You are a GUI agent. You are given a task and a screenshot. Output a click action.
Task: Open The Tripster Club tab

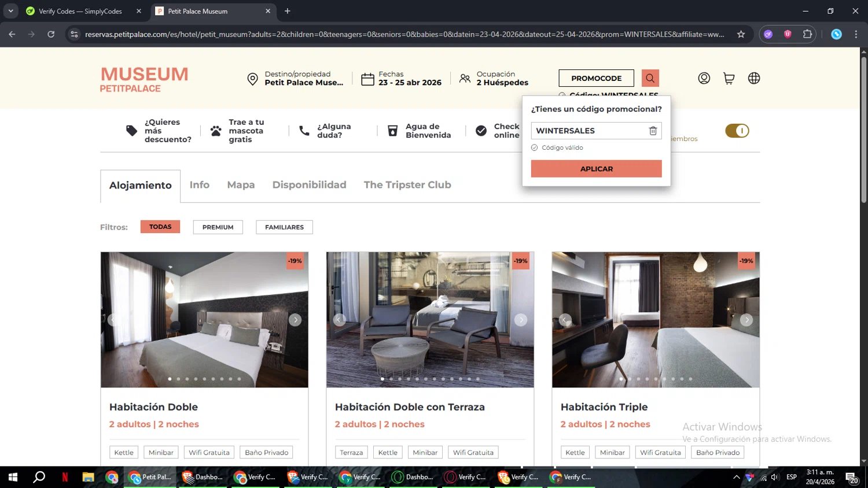pyautogui.click(x=407, y=185)
